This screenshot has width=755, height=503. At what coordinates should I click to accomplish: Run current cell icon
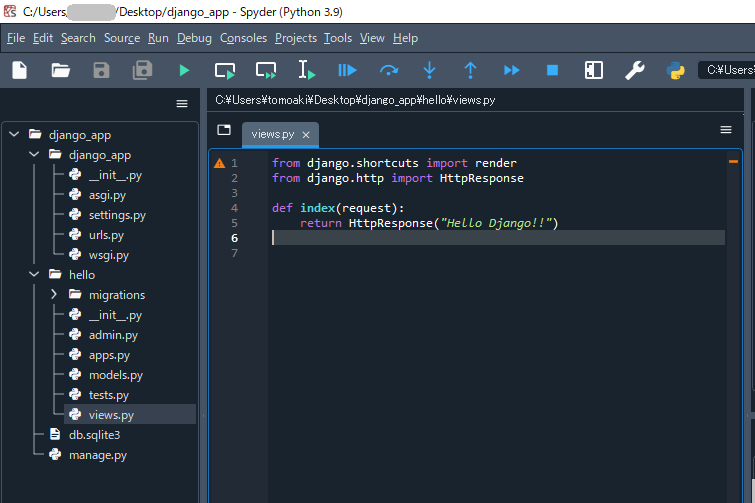click(225, 71)
